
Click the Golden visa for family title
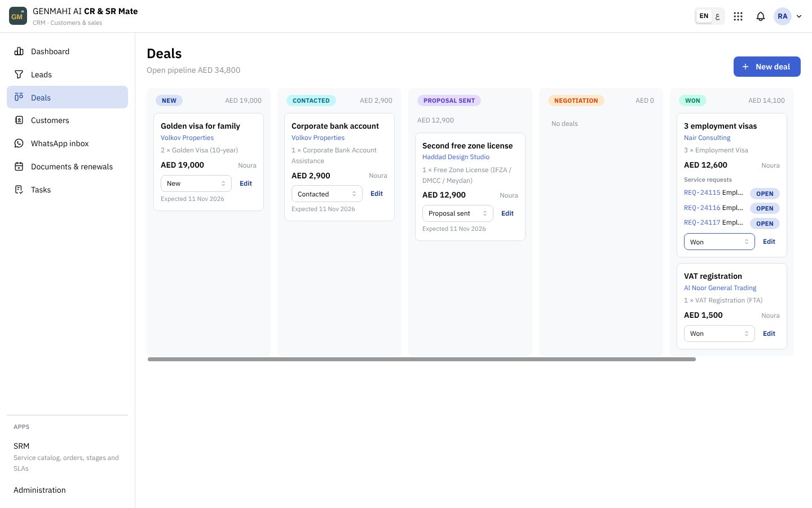pyautogui.click(x=200, y=126)
